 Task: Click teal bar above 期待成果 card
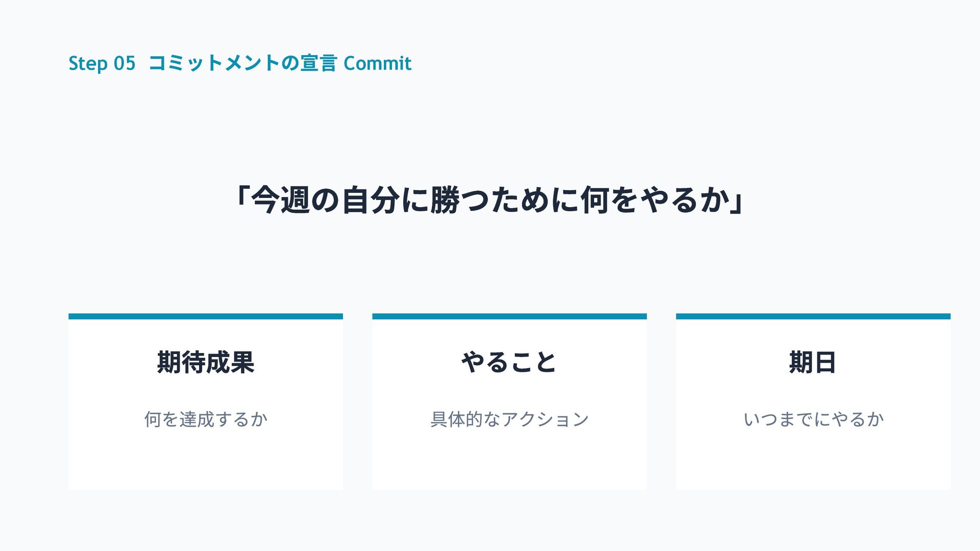(x=206, y=316)
